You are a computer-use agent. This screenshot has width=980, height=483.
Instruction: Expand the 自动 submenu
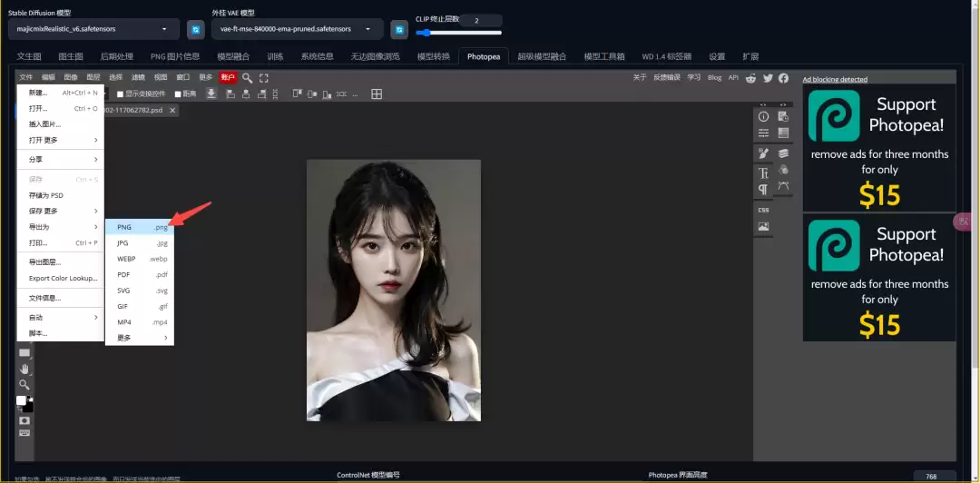61,317
